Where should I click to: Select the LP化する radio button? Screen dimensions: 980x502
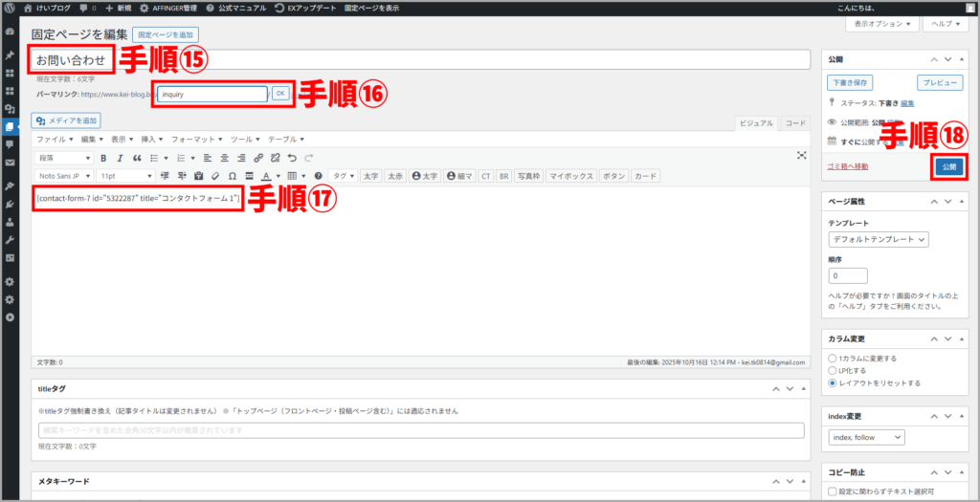pyautogui.click(x=833, y=371)
